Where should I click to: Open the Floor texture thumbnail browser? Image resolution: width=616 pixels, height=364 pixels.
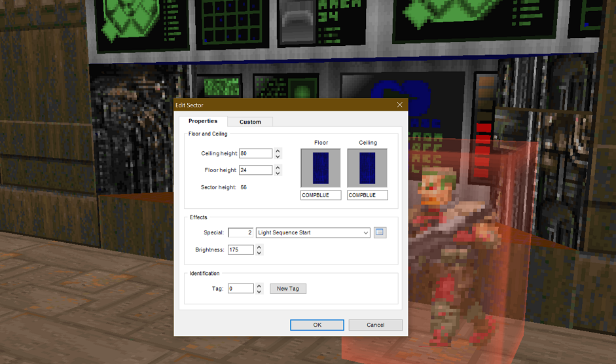(321, 168)
